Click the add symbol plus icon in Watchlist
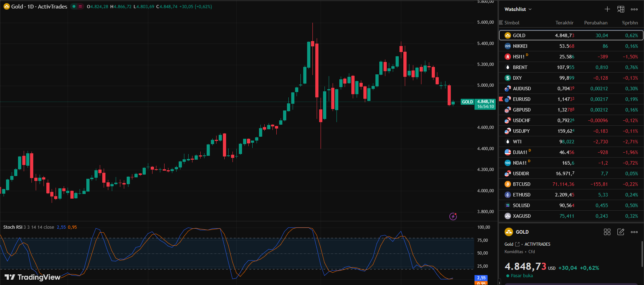 click(607, 9)
